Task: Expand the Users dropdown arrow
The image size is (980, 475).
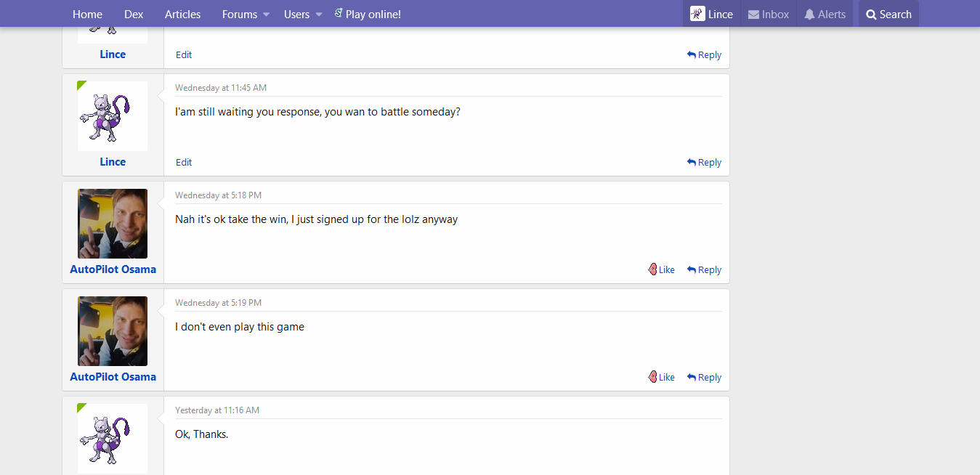Action: click(319, 15)
